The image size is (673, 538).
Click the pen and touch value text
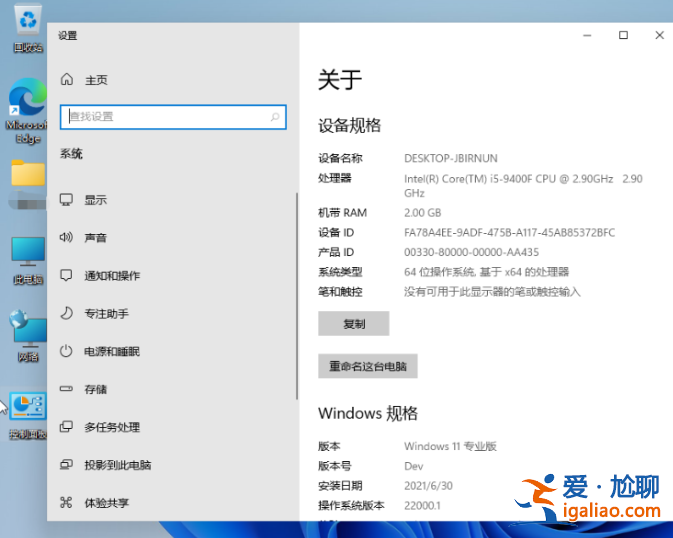coord(492,292)
